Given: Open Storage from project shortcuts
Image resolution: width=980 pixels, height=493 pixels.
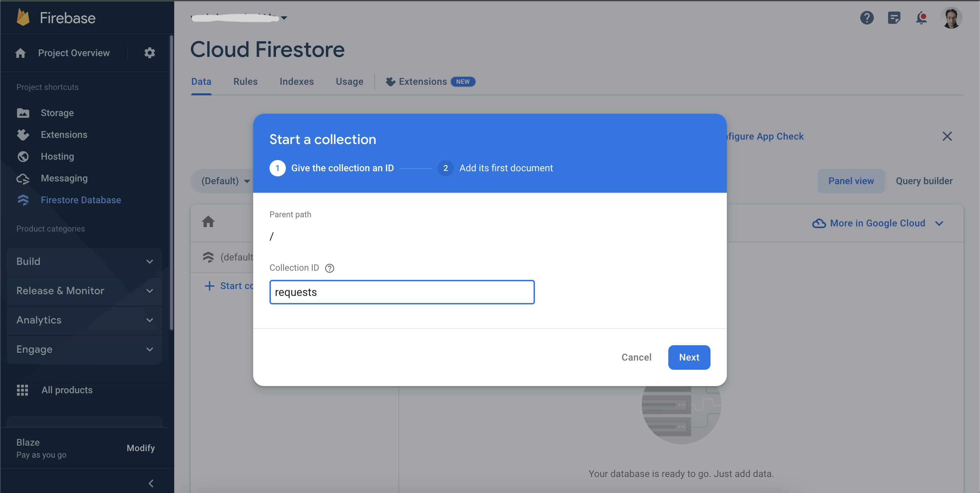Looking at the screenshot, I should [57, 113].
